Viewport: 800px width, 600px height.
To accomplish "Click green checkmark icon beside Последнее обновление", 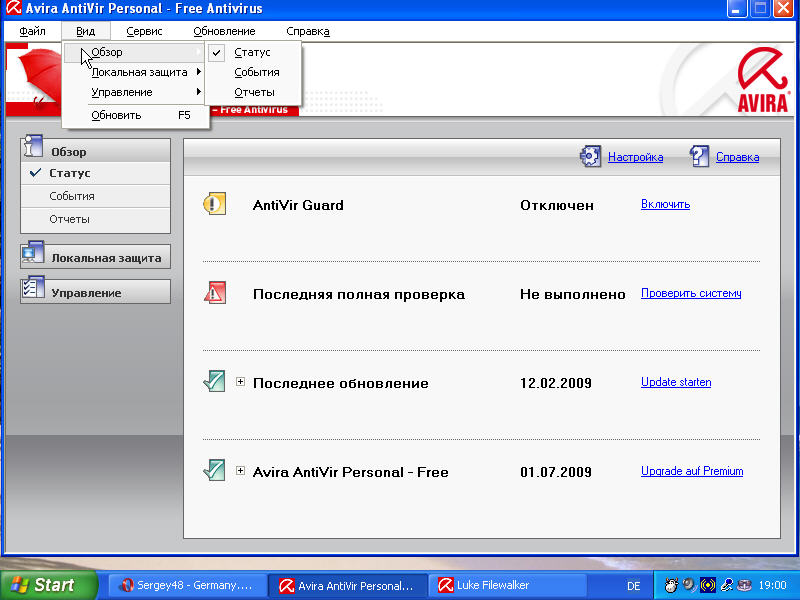I will 214,381.
